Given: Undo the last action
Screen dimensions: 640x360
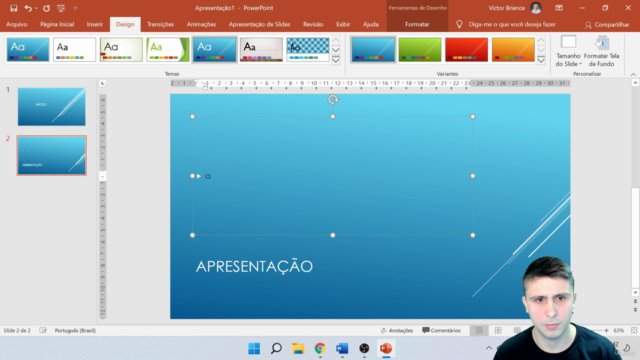Looking at the screenshot, I should (x=28, y=8).
